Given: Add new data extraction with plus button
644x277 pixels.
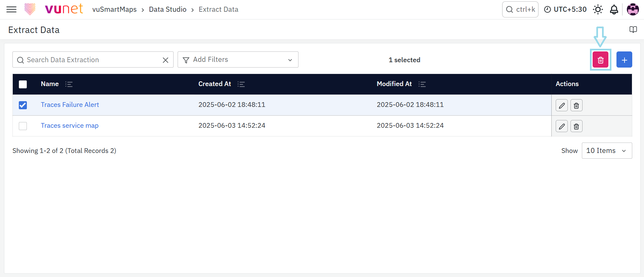Looking at the screenshot, I should 624,60.
